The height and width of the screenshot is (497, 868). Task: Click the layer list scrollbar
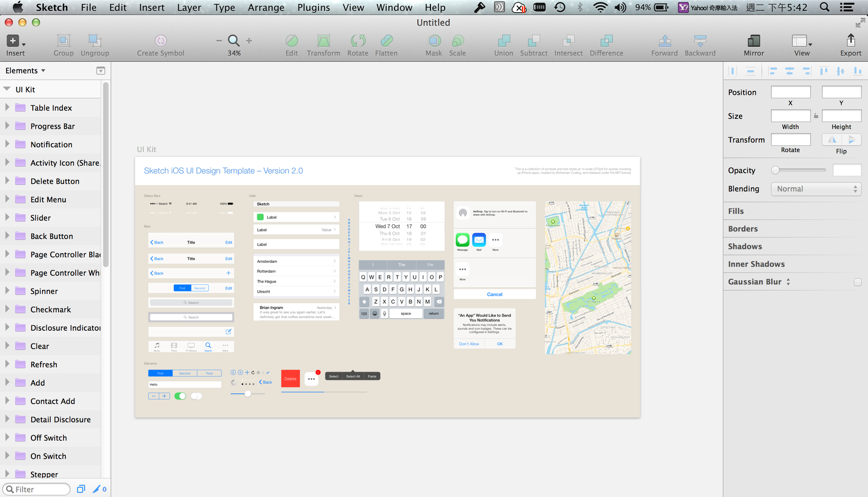coord(105,174)
